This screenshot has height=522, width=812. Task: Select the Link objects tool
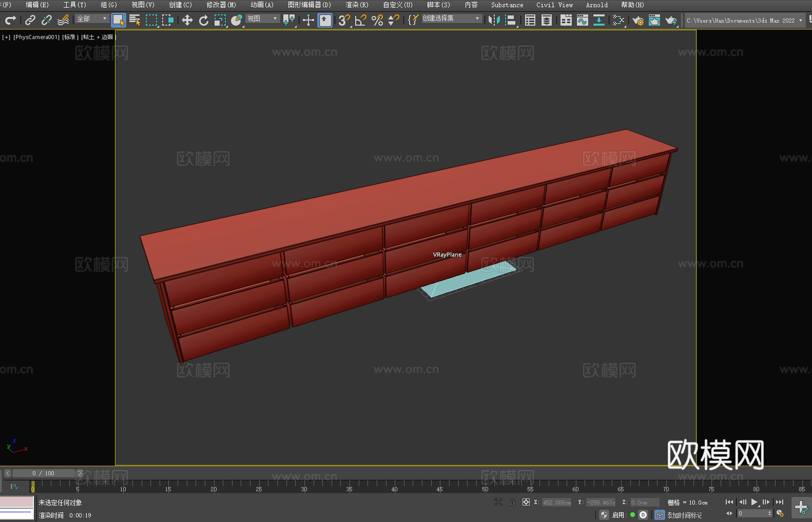coord(30,20)
